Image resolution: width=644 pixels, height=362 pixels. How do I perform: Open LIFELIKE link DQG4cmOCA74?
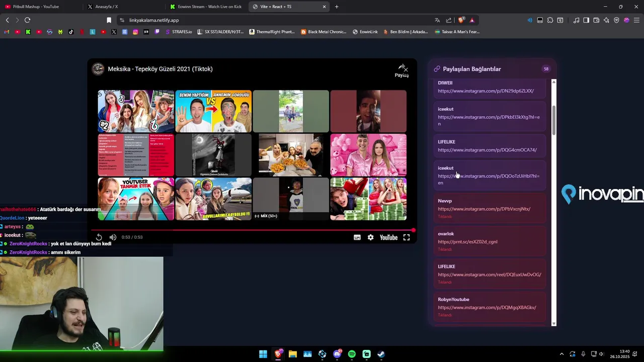(x=487, y=150)
